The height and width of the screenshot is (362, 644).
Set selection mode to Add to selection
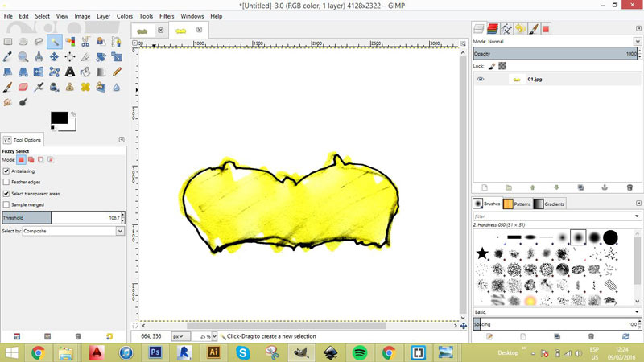31,159
